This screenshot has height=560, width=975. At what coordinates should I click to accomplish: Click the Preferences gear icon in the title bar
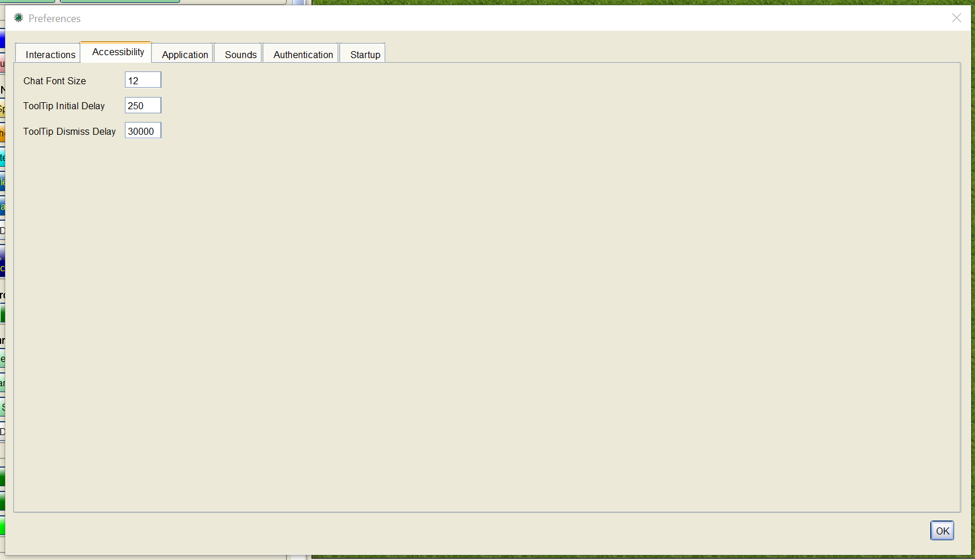(x=18, y=18)
